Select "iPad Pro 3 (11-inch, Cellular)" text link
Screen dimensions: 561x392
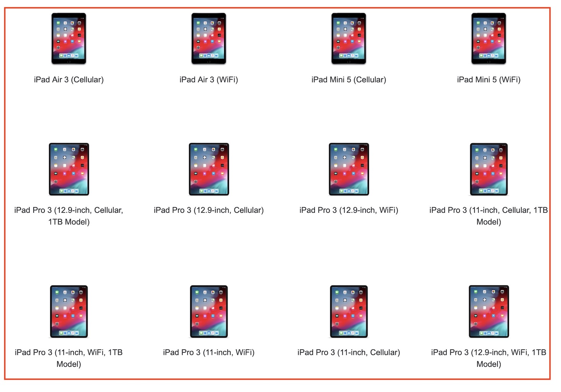click(x=349, y=352)
